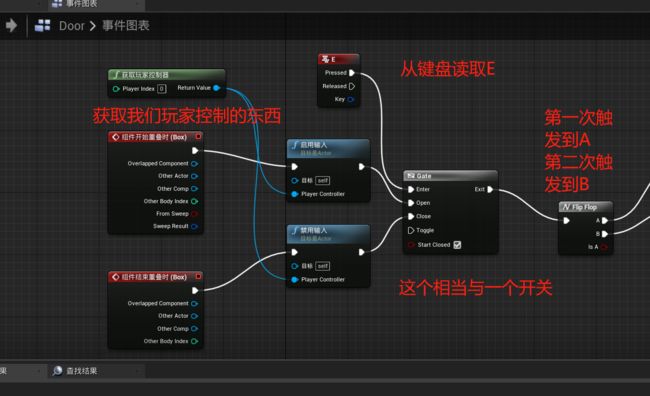Click the blueprint grid icon beside Door breadcrumb
The image size is (650, 396).
[x=42, y=26]
